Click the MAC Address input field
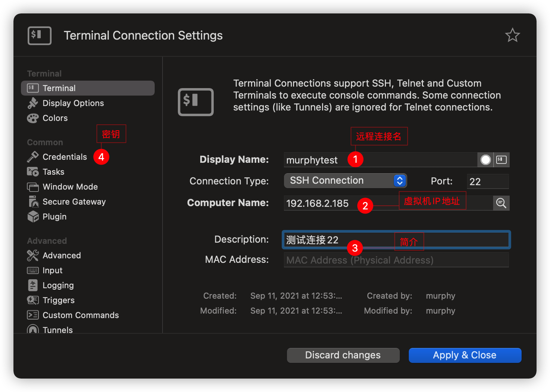550x392 pixels. coord(396,260)
